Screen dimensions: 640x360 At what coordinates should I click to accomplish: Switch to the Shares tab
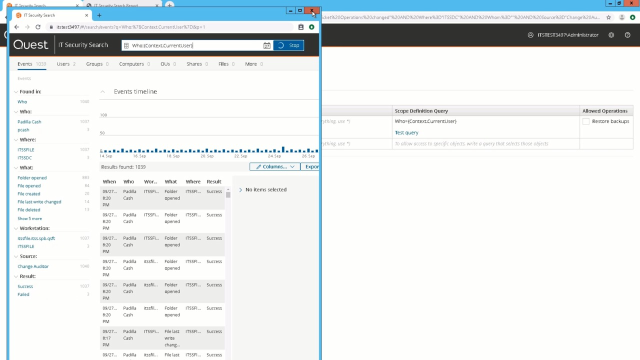point(197,64)
